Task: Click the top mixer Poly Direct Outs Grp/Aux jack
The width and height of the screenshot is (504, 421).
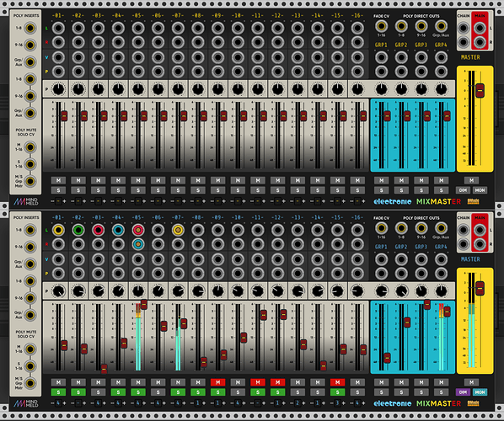Action: pos(441,26)
